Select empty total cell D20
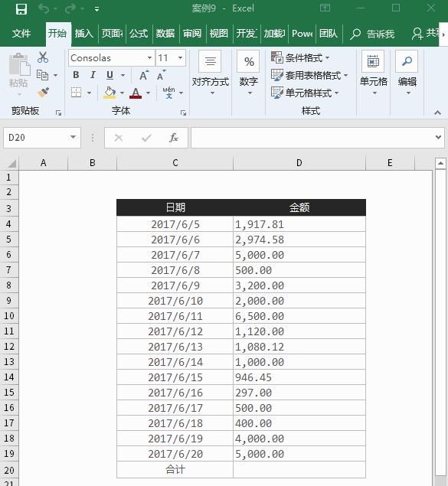This screenshot has width=448, height=486. click(299, 470)
